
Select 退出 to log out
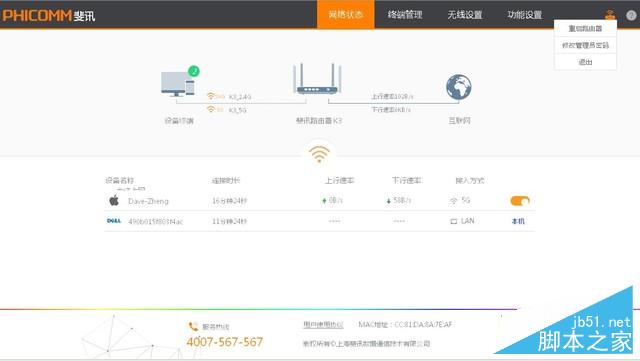585,62
